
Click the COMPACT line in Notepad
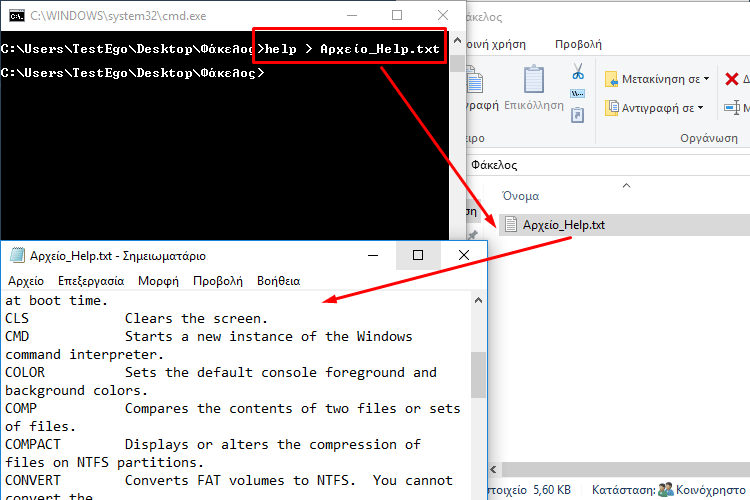click(213, 444)
